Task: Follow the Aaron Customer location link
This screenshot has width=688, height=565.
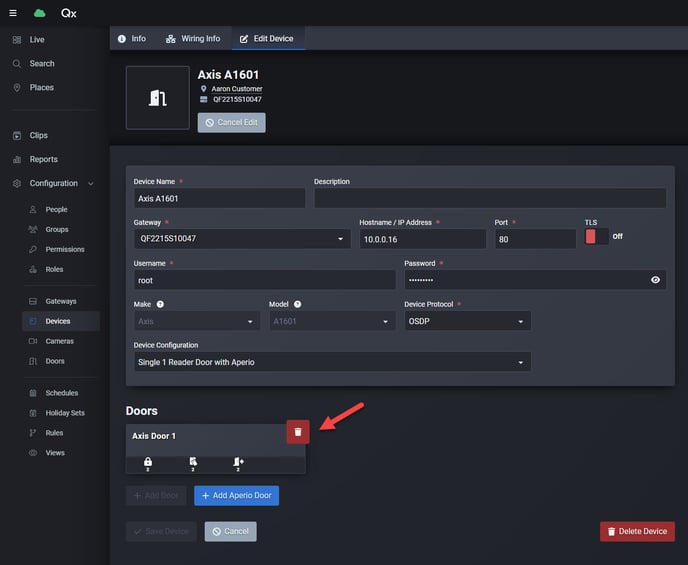Action: (236, 89)
